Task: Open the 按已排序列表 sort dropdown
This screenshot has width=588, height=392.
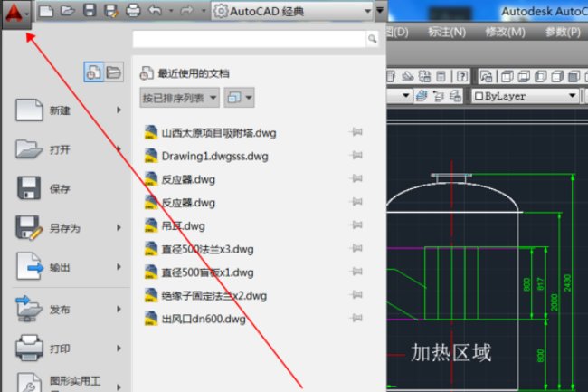Action: 180,98
